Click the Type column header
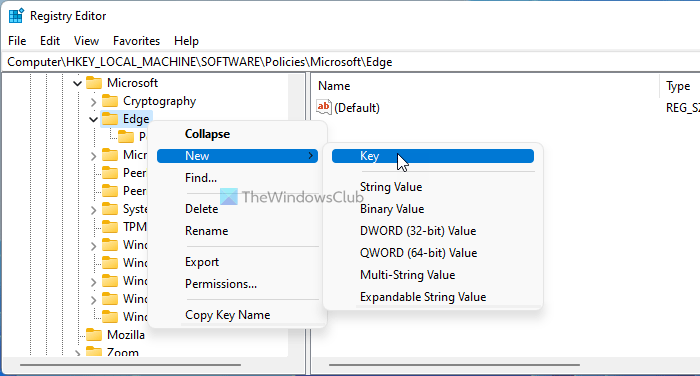Screen dimensions: 700x376 679,86
